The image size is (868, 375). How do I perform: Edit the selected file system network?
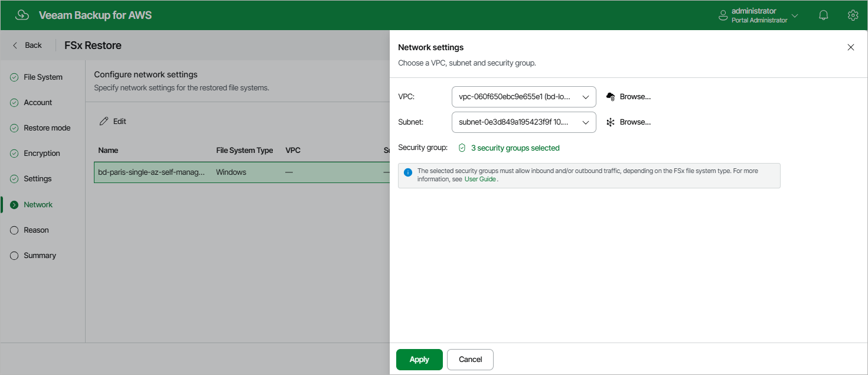pyautogui.click(x=113, y=121)
